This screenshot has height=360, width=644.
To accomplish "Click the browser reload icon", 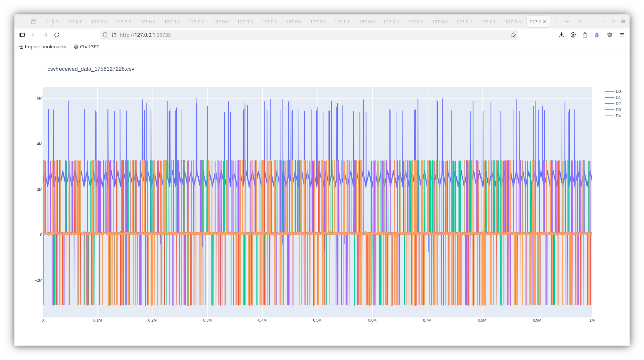I will click(x=57, y=35).
